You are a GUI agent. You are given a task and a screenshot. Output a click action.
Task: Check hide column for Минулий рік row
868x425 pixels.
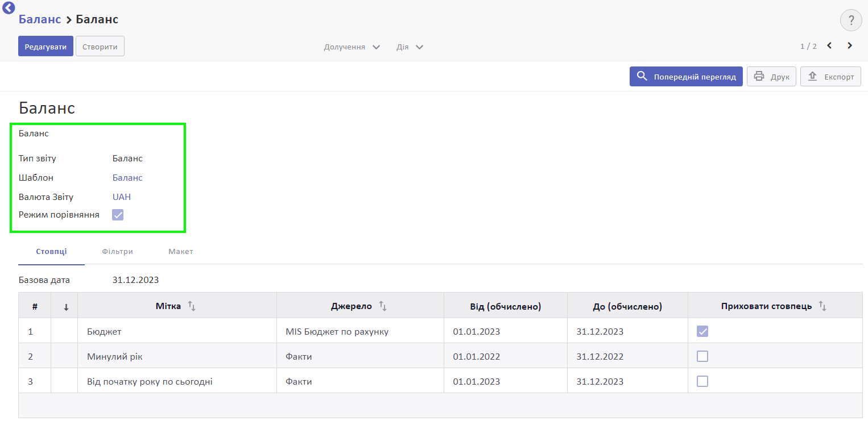pos(702,356)
